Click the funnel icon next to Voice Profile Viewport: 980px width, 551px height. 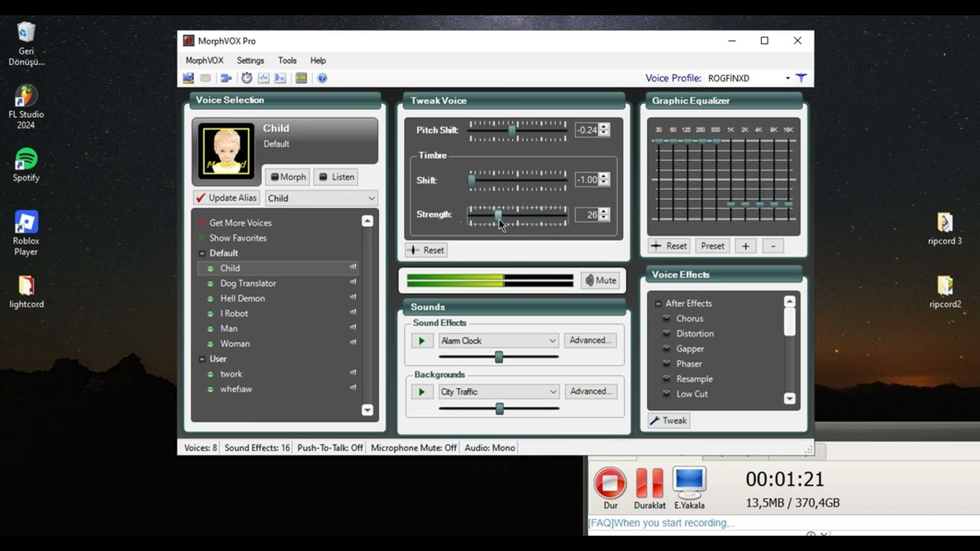[801, 78]
